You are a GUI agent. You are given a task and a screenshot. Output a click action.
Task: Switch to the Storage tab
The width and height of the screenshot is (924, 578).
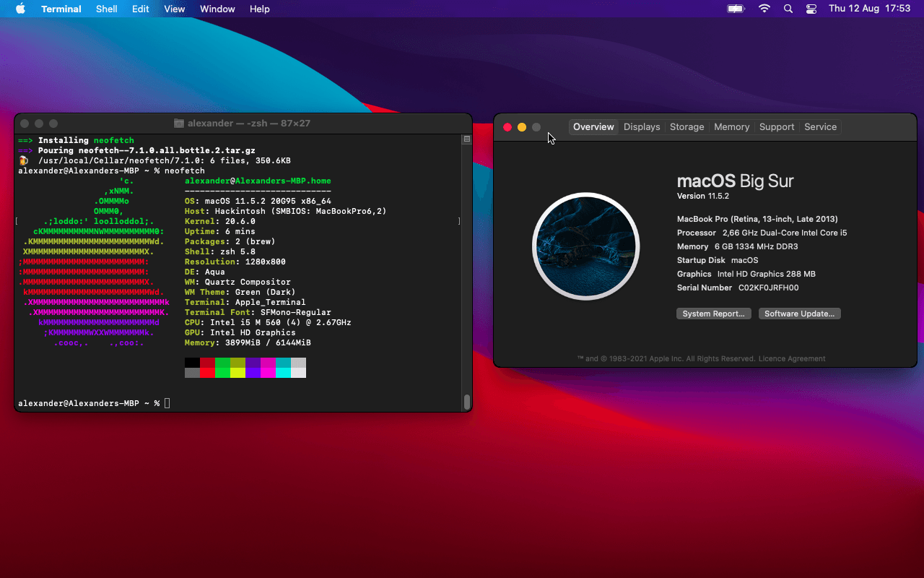click(x=687, y=127)
